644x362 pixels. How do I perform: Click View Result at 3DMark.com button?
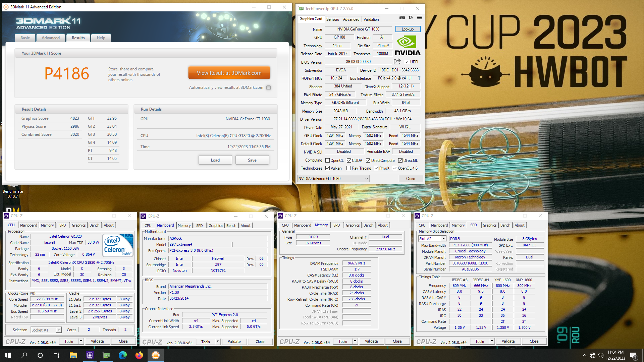pyautogui.click(x=229, y=73)
